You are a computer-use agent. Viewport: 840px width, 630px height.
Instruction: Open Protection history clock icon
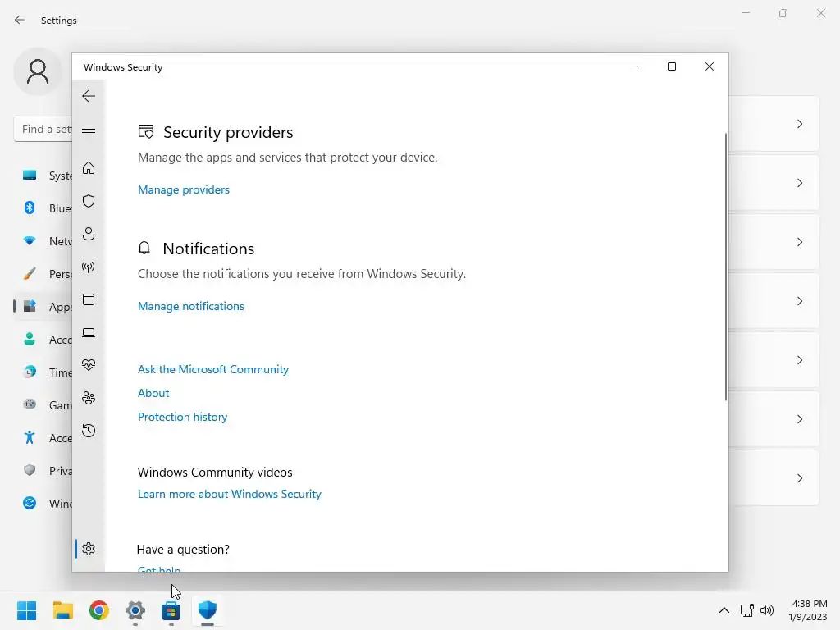89,431
